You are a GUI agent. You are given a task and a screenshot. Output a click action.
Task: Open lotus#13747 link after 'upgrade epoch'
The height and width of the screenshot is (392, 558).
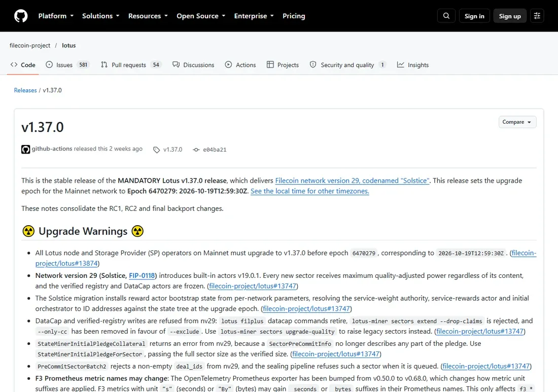306,309
